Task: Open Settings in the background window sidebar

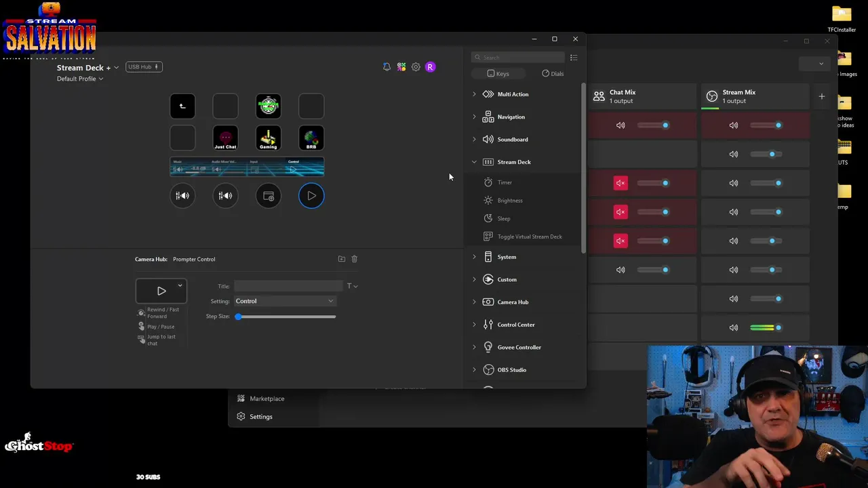Action: pos(255,417)
